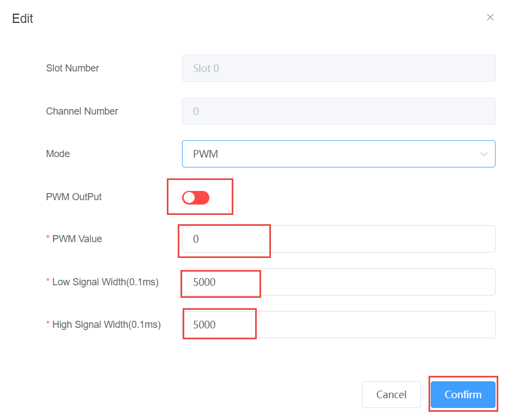The image size is (507, 420).
Task: Click the High Signal Width(0.1ms) label
Action: coord(106,325)
